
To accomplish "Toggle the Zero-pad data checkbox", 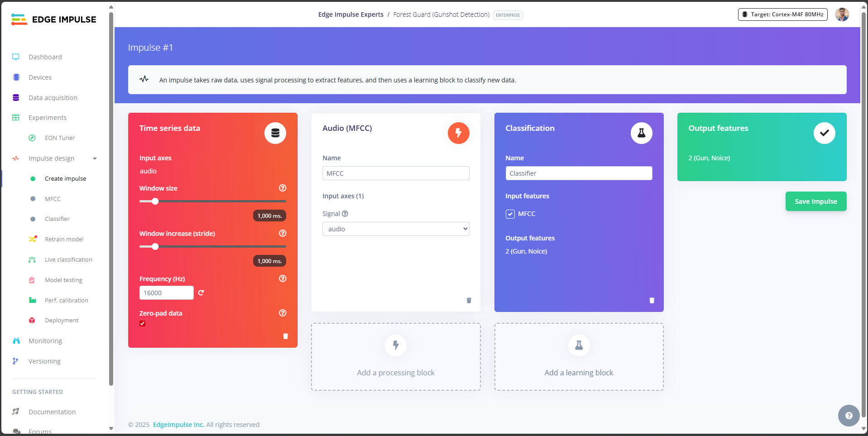I will [x=143, y=323].
